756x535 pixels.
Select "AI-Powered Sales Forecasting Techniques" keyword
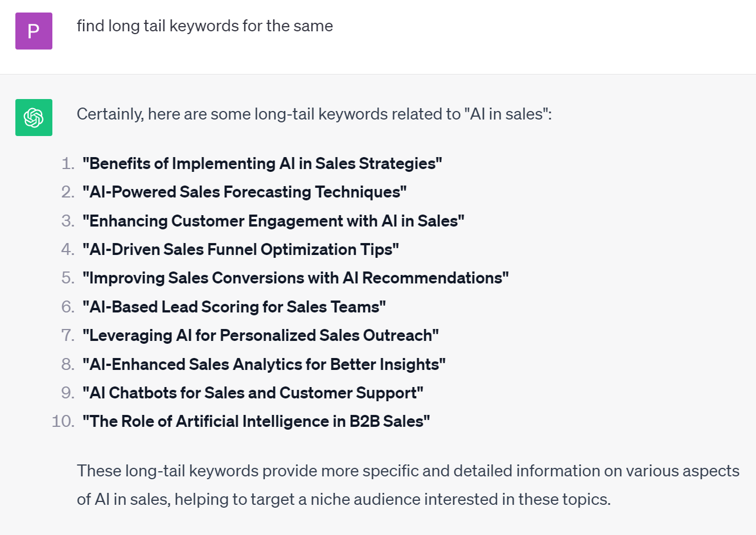[x=244, y=192]
